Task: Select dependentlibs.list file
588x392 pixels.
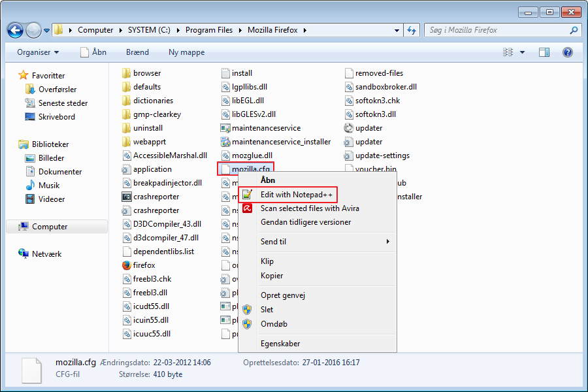Action: (x=158, y=252)
